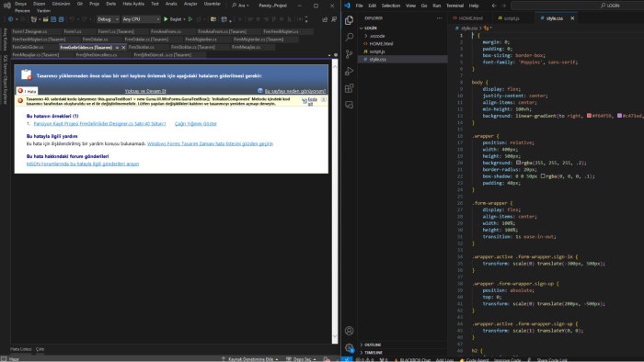The image size is (644, 362).
Task: Expand TIMELINE section
Action: click(362, 353)
